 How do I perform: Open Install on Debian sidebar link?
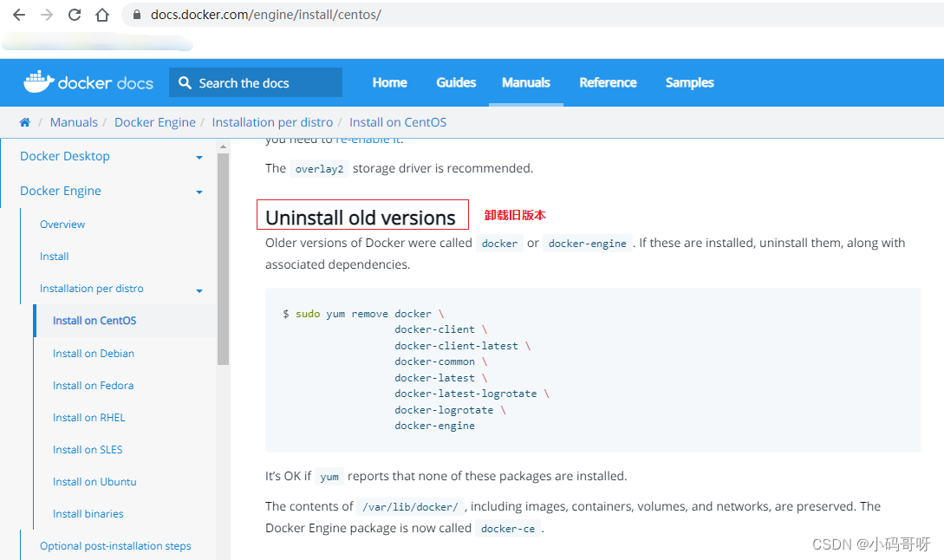[93, 353]
